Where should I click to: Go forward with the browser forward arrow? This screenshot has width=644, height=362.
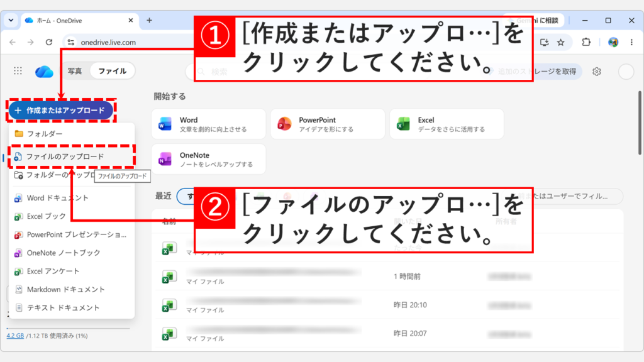[31, 42]
